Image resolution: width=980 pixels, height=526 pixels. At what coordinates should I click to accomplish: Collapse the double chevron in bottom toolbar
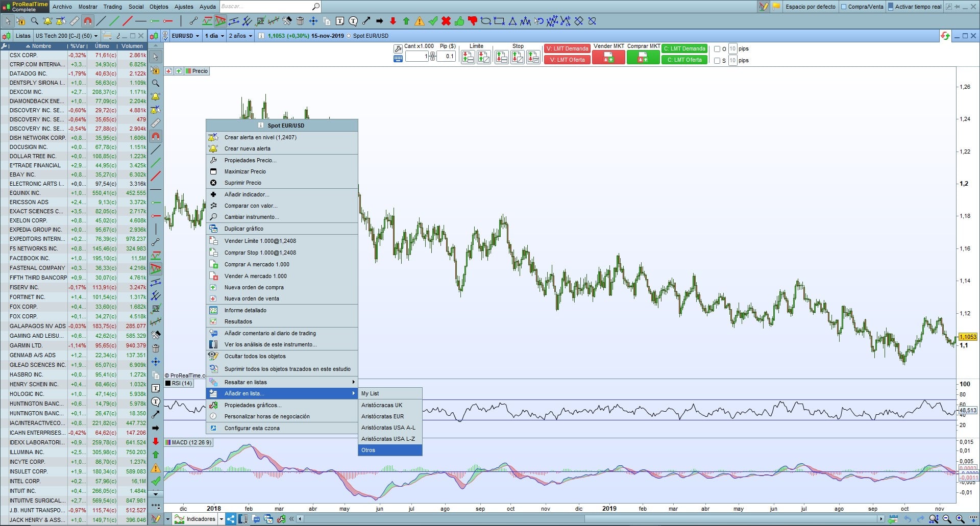click(291, 519)
